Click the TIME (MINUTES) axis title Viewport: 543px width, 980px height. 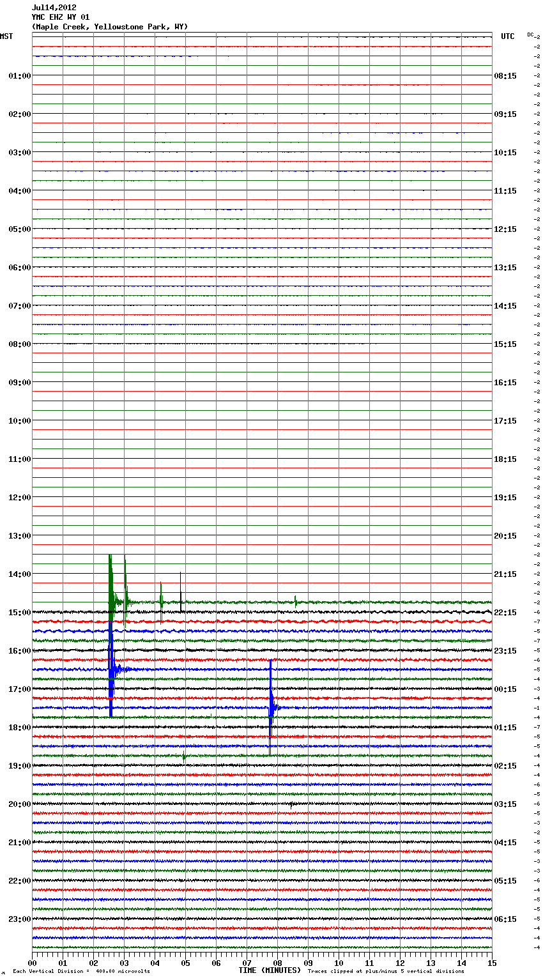pos(270,970)
